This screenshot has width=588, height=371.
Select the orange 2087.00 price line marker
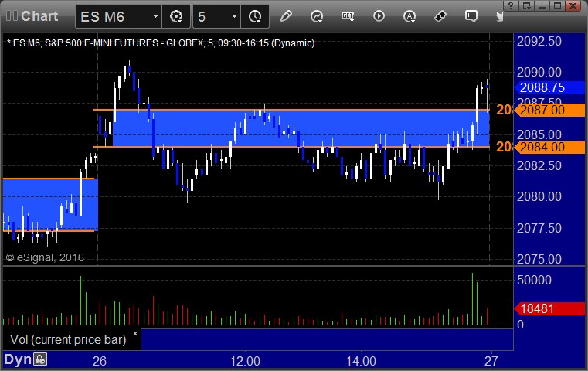point(549,111)
